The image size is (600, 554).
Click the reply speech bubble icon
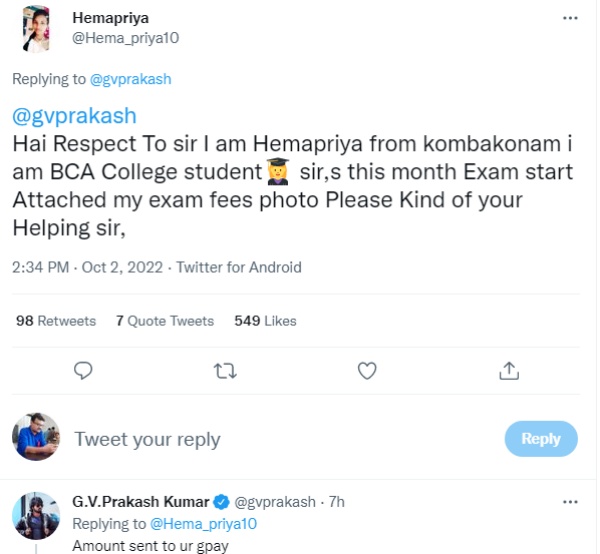(x=84, y=371)
